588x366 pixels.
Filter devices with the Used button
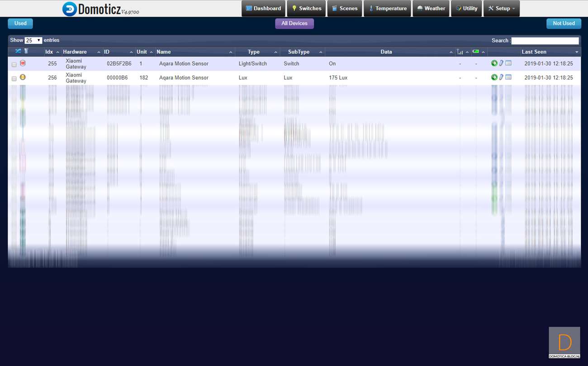20,24
